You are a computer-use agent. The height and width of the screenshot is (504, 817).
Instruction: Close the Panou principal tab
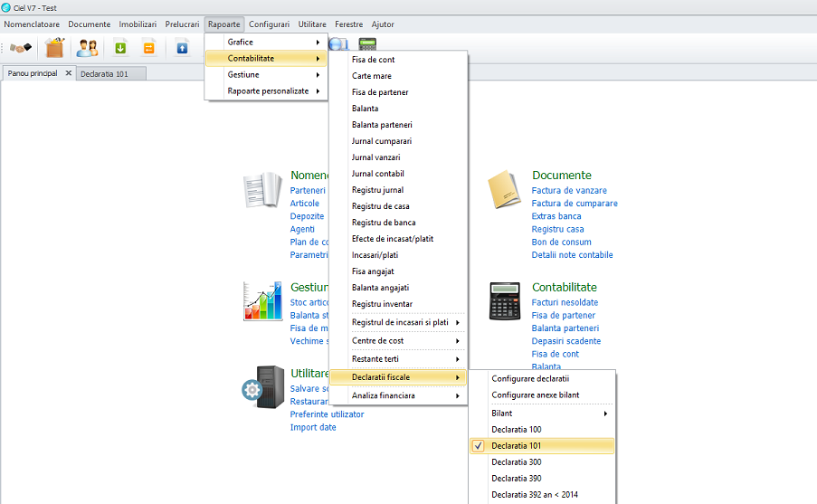pyautogui.click(x=68, y=73)
